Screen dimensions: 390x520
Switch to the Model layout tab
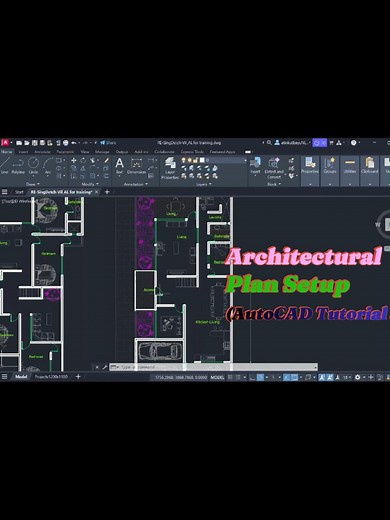click(21, 377)
